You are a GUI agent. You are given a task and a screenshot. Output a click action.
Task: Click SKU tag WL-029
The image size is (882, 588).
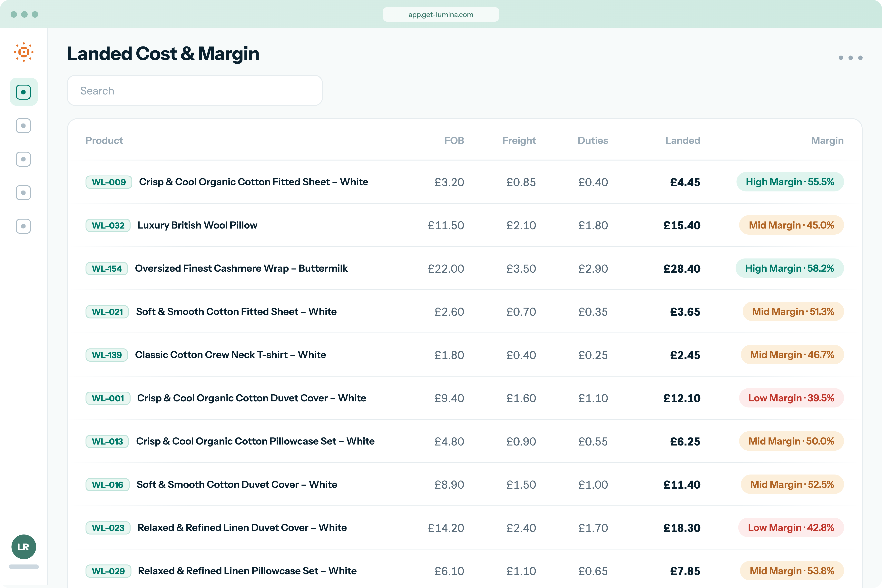(108, 571)
